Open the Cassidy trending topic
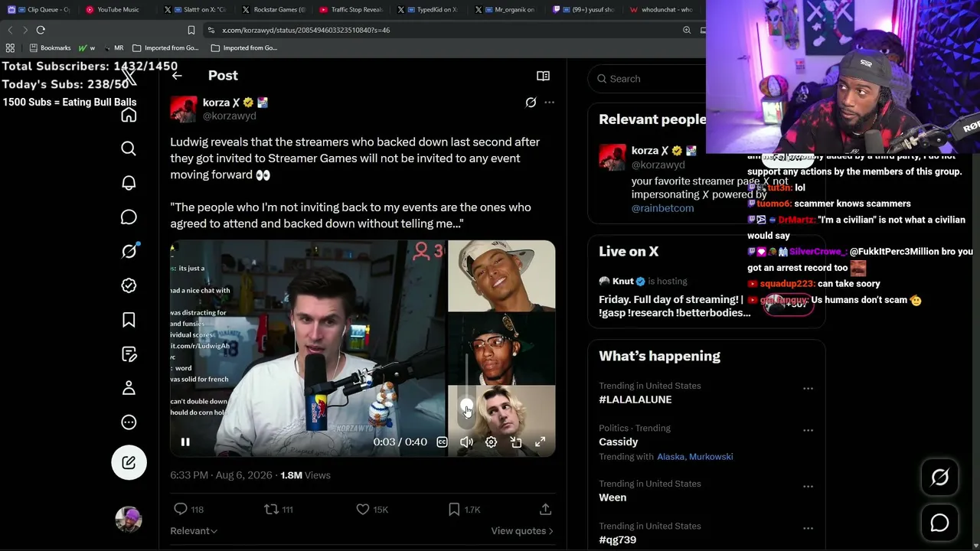980x551 pixels. click(x=618, y=442)
